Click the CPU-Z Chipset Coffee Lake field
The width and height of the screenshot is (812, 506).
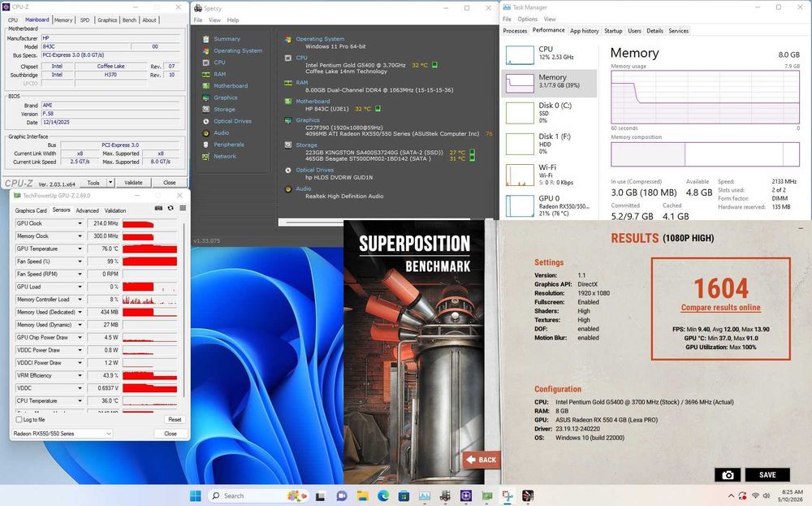click(x=110, y=67)
